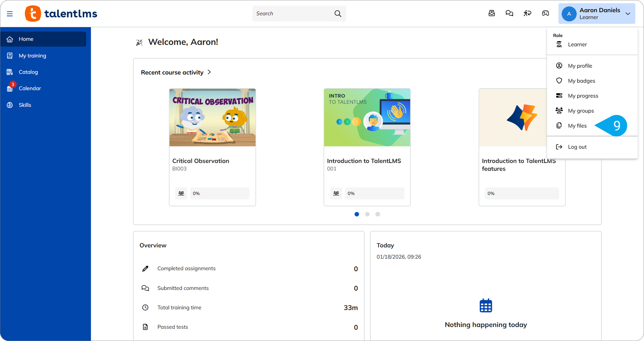Go to third carousel page dot
The width and height of the screenshot is (644, 341).
tap(378, 214)
